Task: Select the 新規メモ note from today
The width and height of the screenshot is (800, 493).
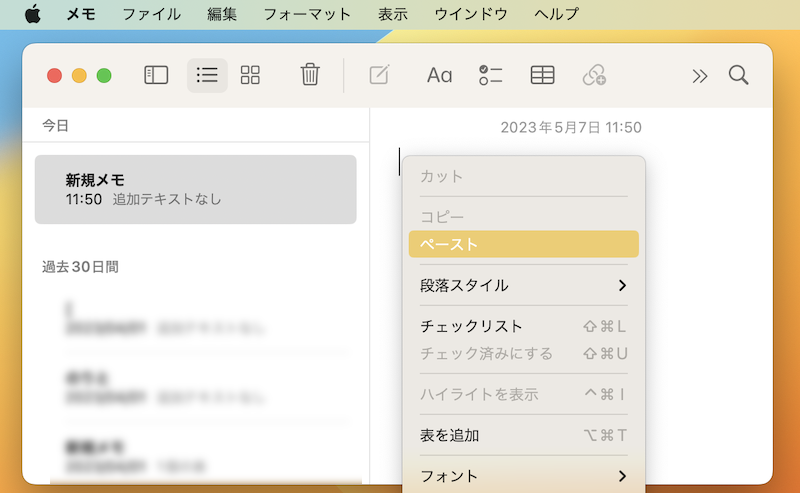Action: (x=195, y=189)
